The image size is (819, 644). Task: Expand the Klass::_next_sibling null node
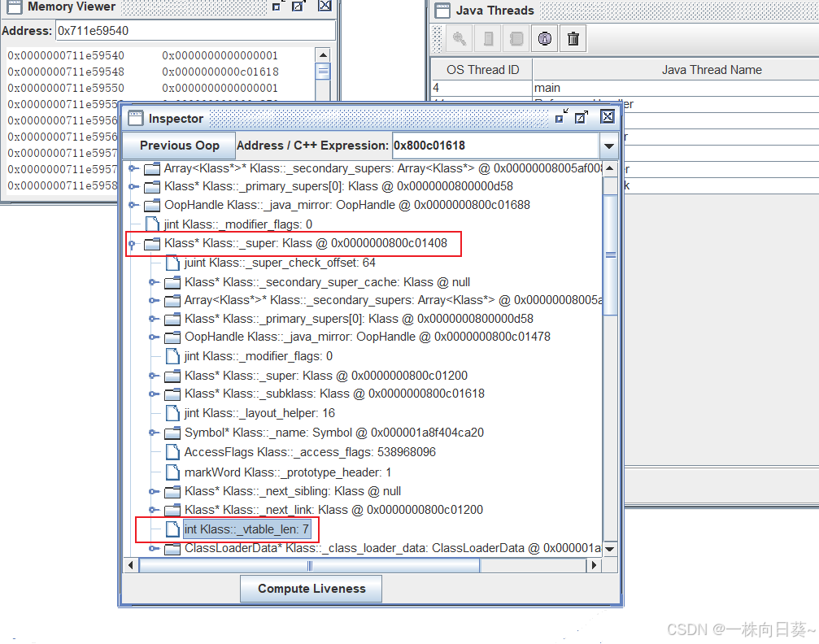point(154,491)
